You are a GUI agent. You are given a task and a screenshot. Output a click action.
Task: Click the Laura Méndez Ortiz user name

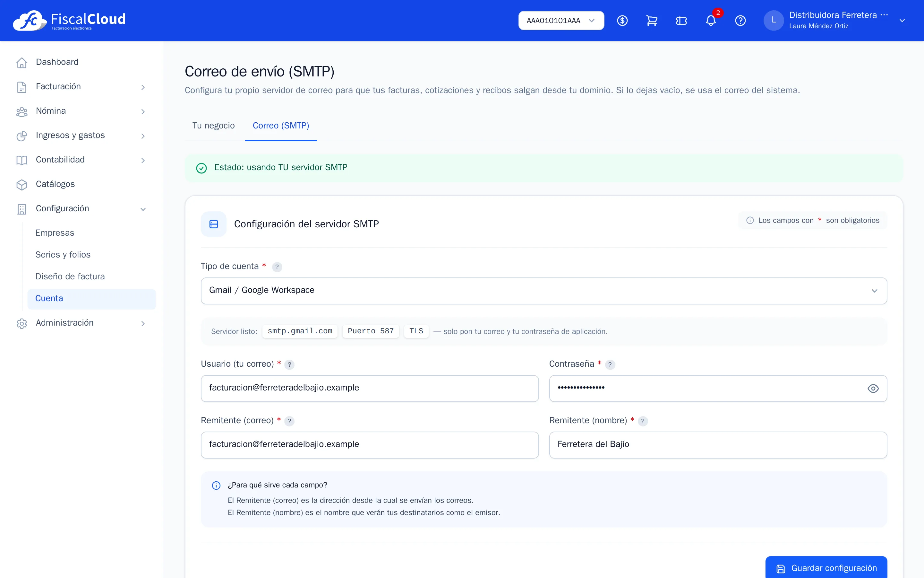click(819, 26)
